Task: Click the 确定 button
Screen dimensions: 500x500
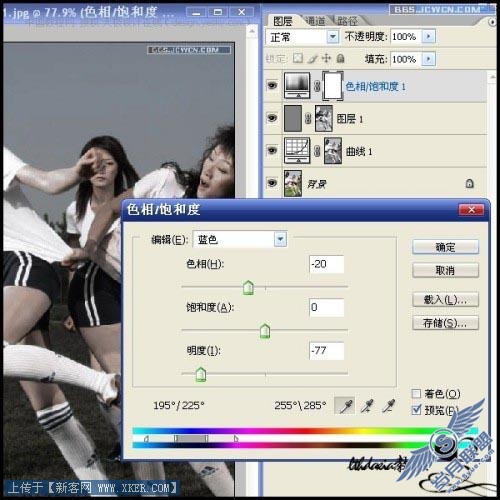Action: click(x=445, y=247)
